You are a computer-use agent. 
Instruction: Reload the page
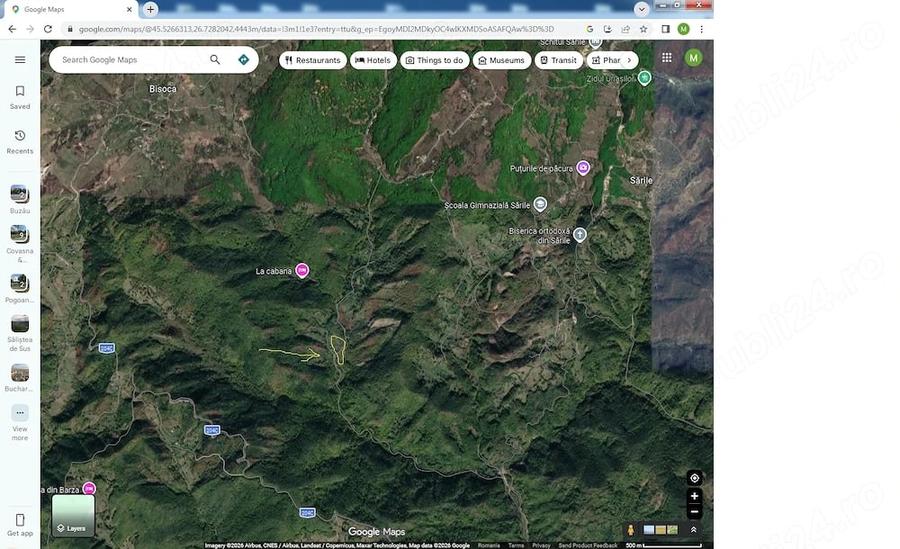pos(48,29)
